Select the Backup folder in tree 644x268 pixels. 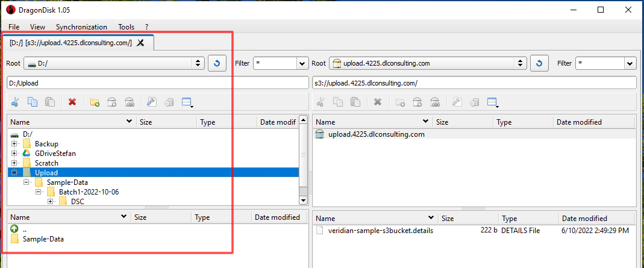(46, 144)
